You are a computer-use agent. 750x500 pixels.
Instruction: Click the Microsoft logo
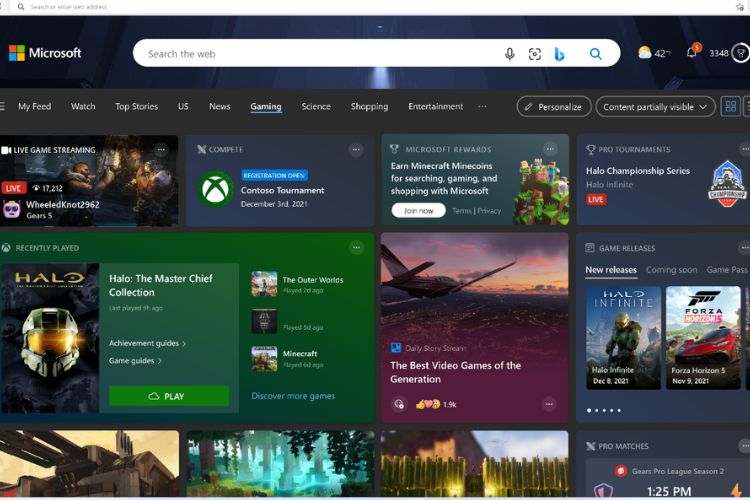click(45, 53)
